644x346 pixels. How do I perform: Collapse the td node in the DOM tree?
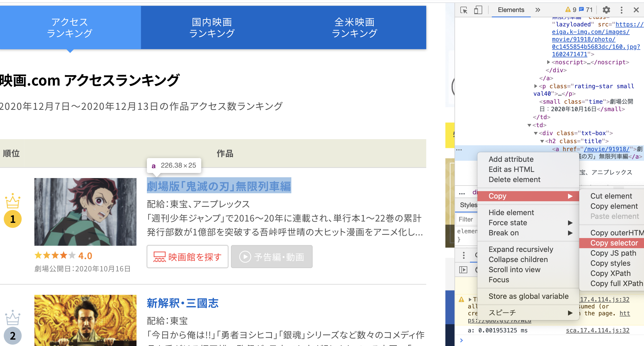[x=529, y=125]
